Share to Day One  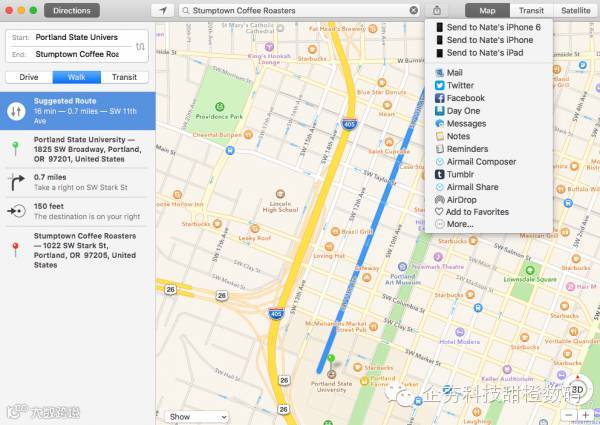[x=489, y=111]
